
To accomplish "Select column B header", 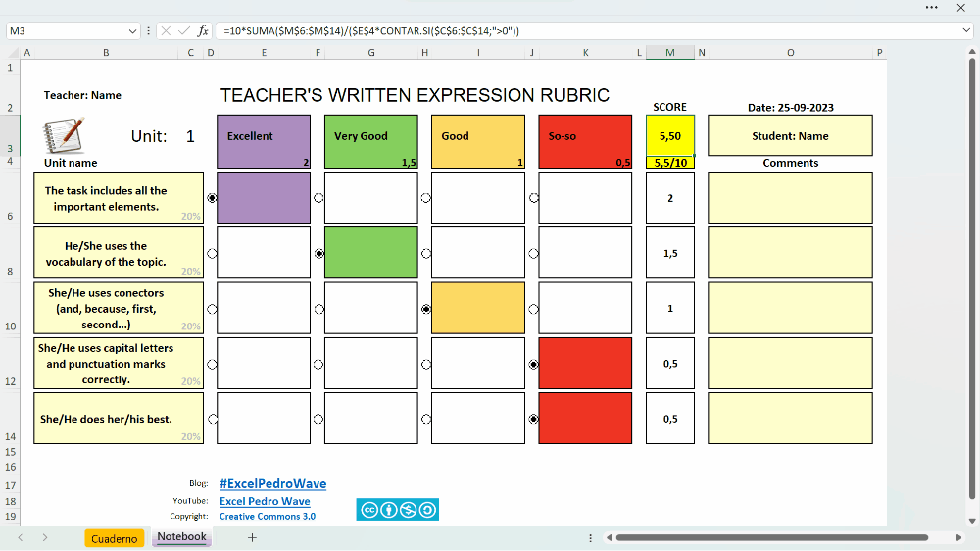I will [x=106, y=53].
